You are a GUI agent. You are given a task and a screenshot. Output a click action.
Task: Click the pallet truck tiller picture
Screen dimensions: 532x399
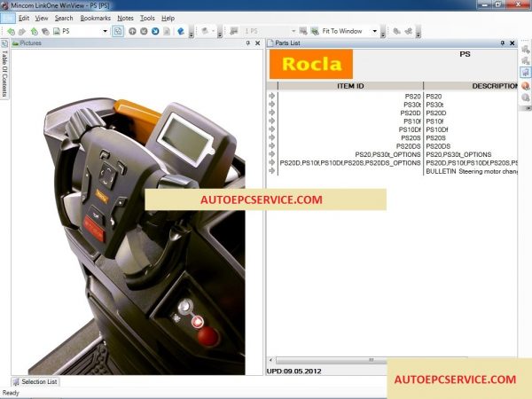tap(137, 237)
